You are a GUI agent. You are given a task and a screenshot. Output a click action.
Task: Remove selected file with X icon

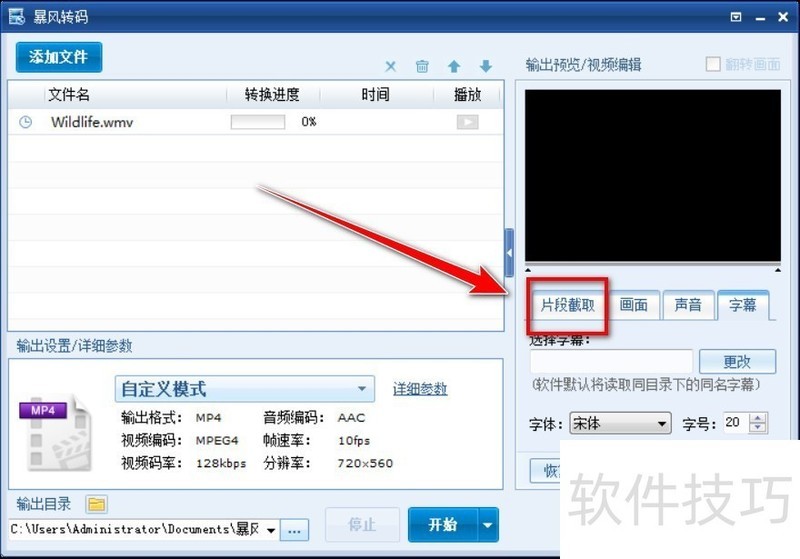pyautogui.click(x=390, y=66)
